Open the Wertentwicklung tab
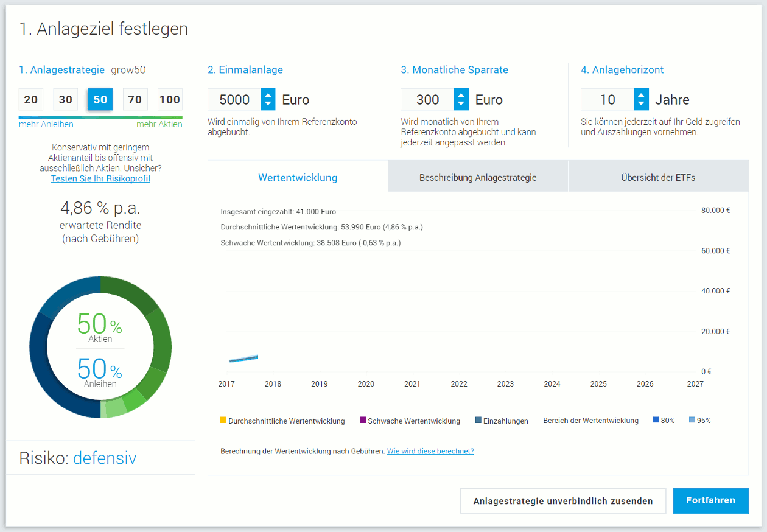The height and width of the screenshot is (532, 767). (x=298, y=178)
